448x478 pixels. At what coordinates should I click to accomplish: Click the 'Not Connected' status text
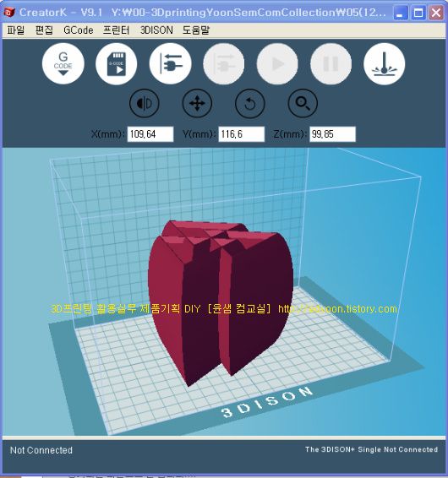(x=41, y=450)
